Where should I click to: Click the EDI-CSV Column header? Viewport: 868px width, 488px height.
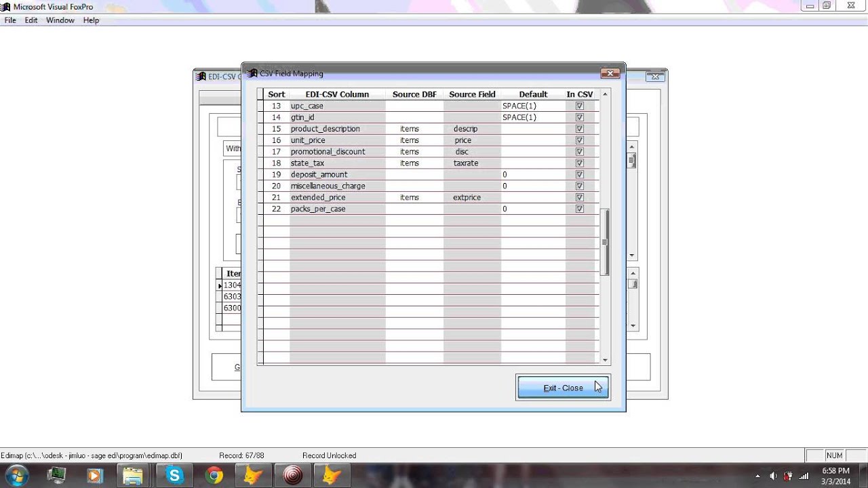pos(337,94)
